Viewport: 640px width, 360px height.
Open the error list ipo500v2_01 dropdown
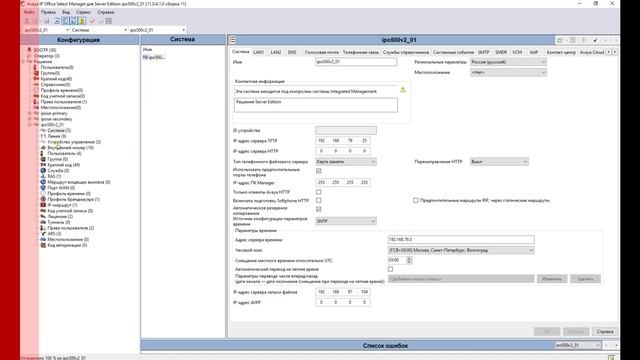tap(578, 345)
